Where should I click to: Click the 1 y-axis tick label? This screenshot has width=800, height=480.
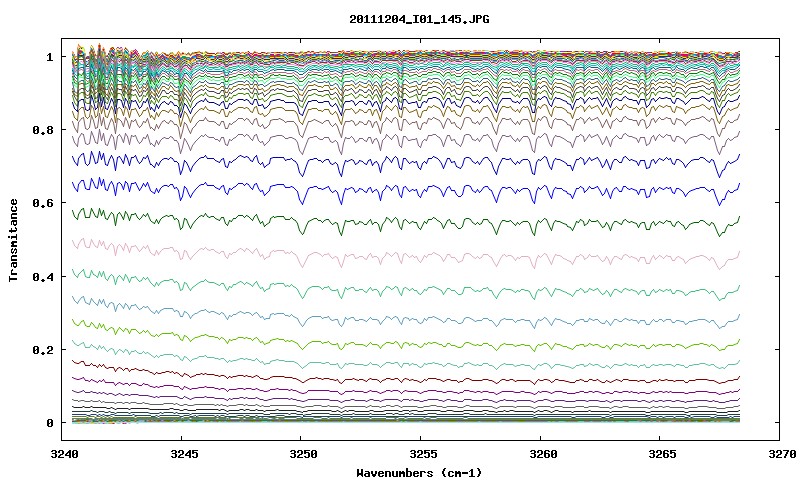49,57
